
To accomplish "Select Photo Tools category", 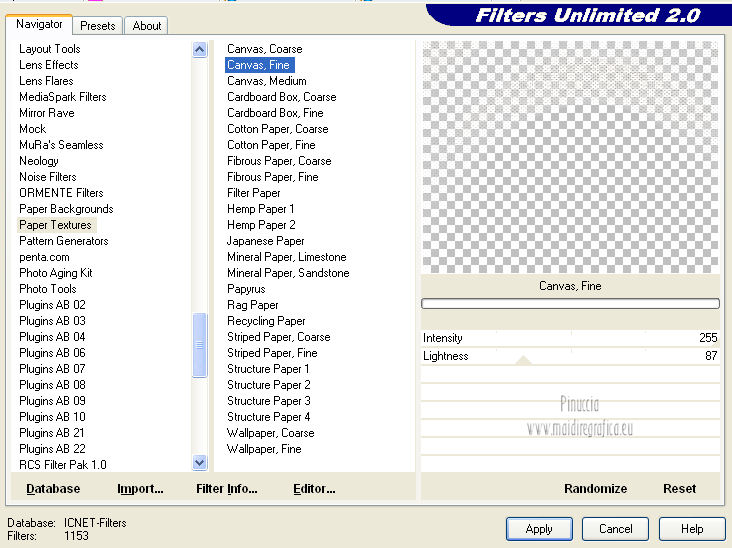I will tap(48, 289).
